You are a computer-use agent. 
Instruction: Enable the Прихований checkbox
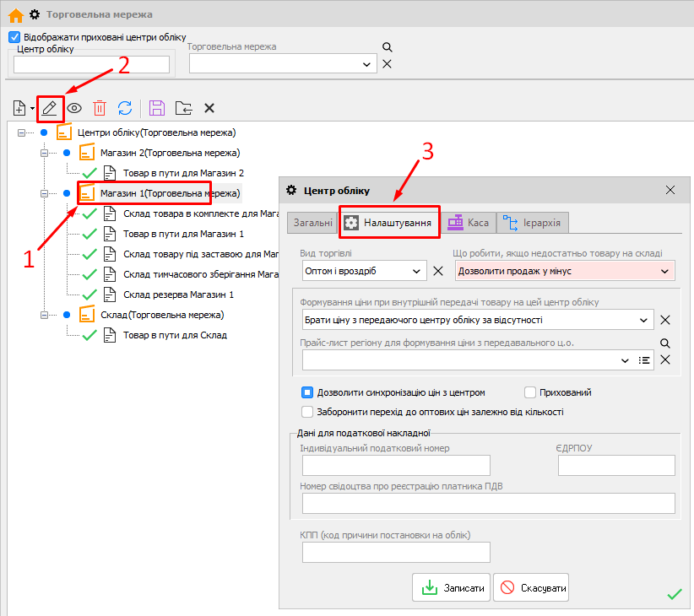530,392
